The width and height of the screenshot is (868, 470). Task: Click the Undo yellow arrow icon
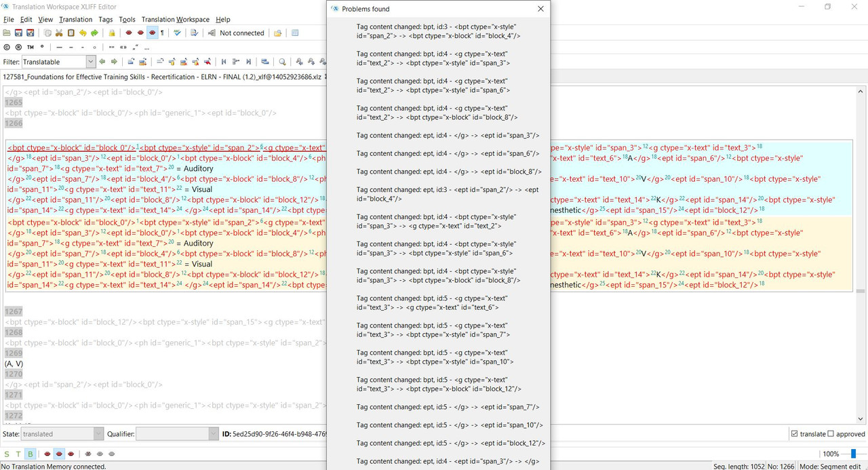click(x=83, y=33)
